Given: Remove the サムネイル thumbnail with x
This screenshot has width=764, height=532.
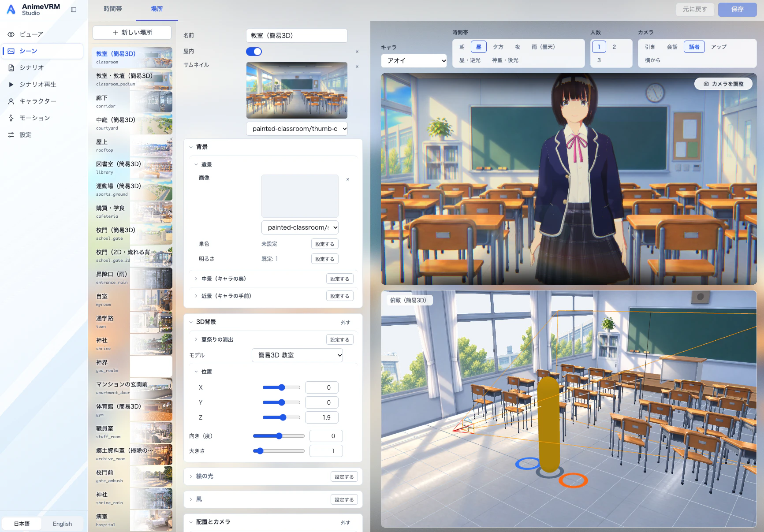Looking at the screenshot, I should pos(357,67).
